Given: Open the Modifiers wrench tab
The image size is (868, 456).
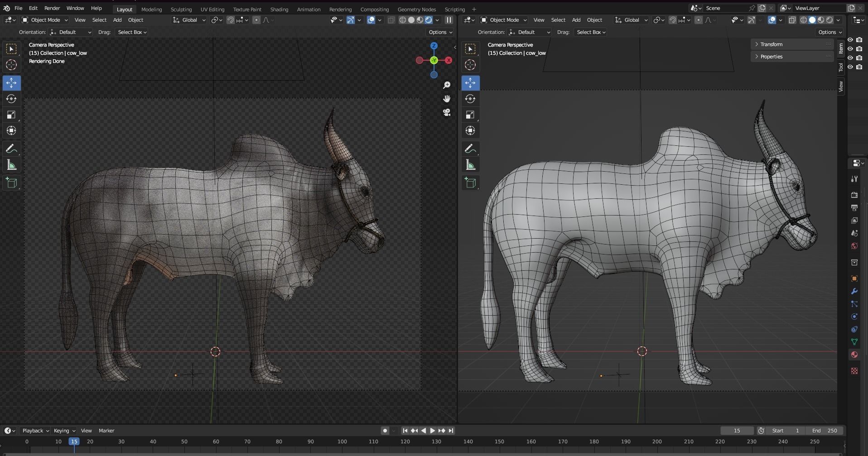Looking at the screenshot, I should [854, 291].
